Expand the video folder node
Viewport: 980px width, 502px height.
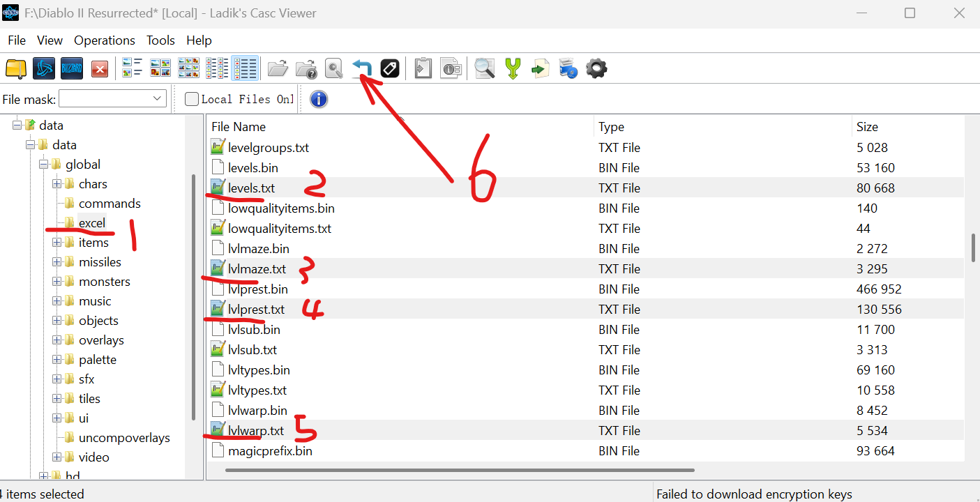[56, 457]
